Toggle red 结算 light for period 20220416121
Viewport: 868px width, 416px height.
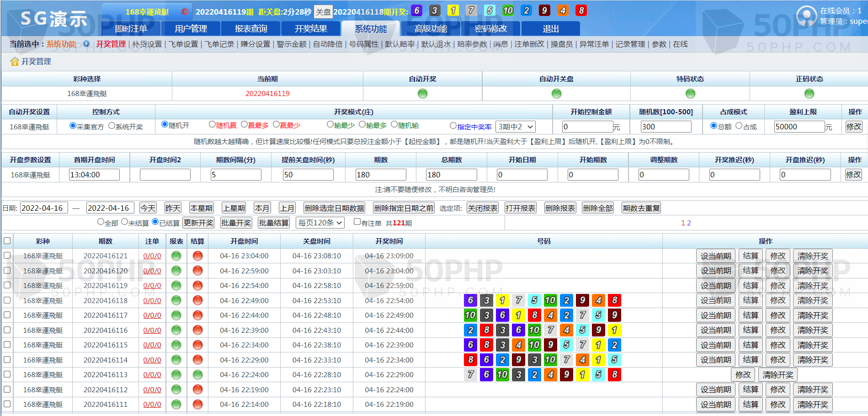coord(197,256)
